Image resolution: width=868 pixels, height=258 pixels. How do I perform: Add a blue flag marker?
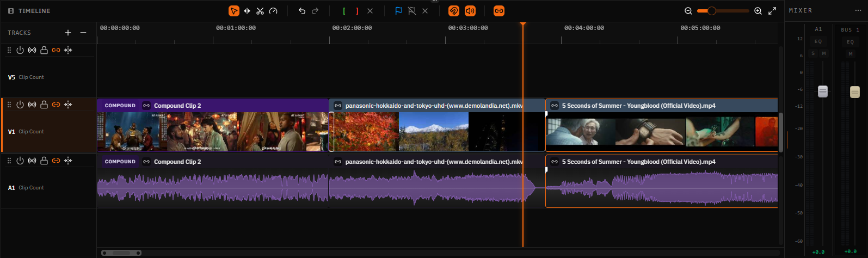pyautogui.click(x=399, y=11)
